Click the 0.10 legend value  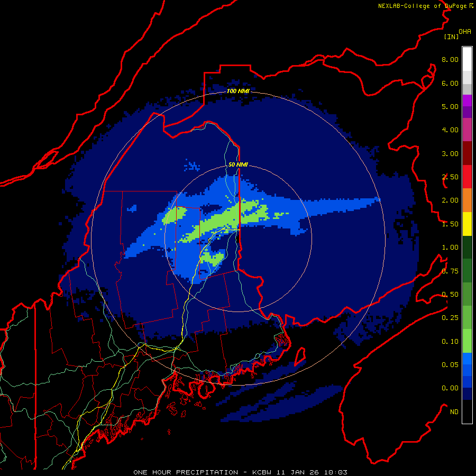(450, 342)
